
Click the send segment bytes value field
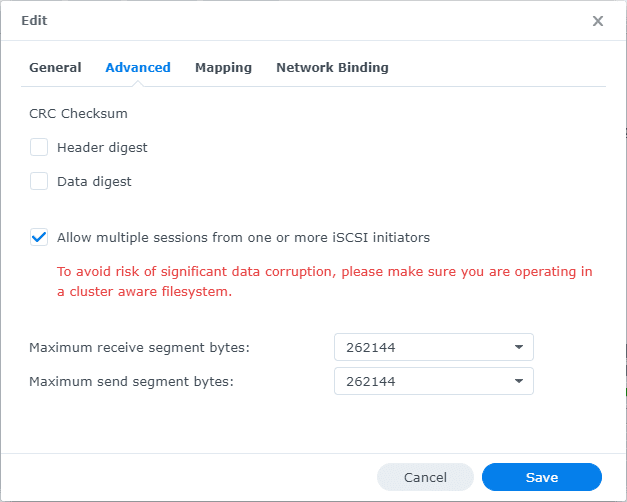(420, 382)
